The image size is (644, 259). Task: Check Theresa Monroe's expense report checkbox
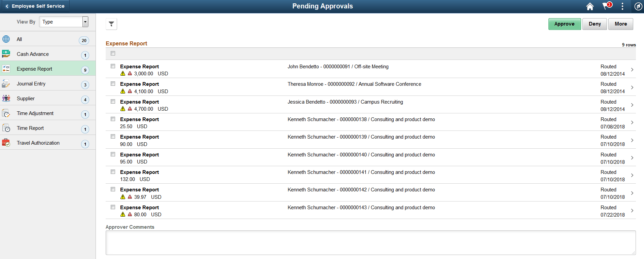113,83
